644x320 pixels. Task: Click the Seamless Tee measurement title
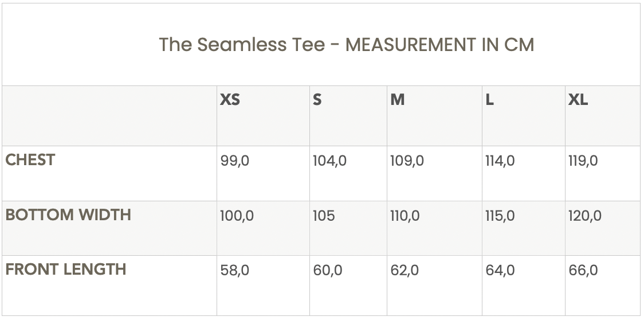346,45
